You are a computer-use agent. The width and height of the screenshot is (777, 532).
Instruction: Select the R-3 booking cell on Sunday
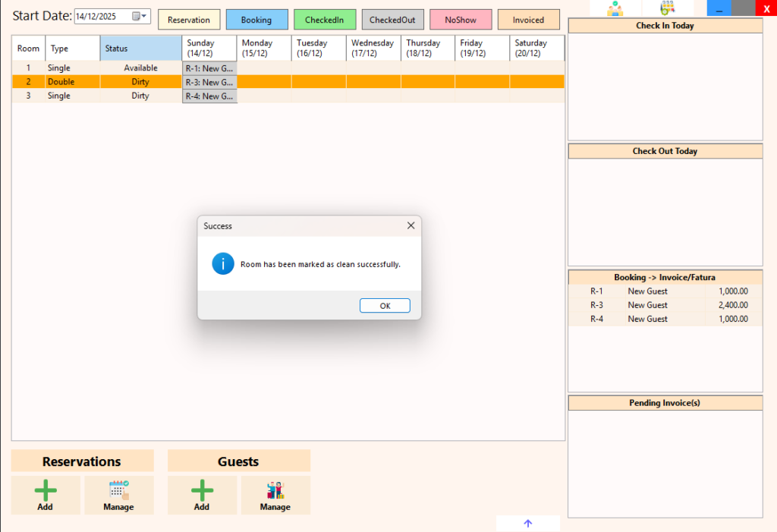[x=209, y=82]
